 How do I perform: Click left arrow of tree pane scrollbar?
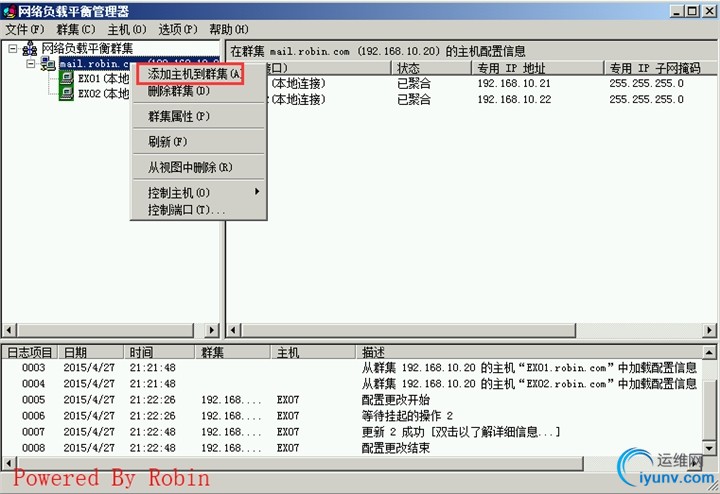pos(9,330)
